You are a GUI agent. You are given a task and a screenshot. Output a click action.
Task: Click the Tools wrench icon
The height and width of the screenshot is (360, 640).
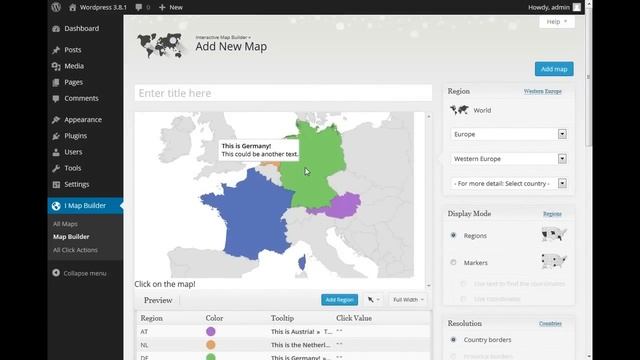56,168
